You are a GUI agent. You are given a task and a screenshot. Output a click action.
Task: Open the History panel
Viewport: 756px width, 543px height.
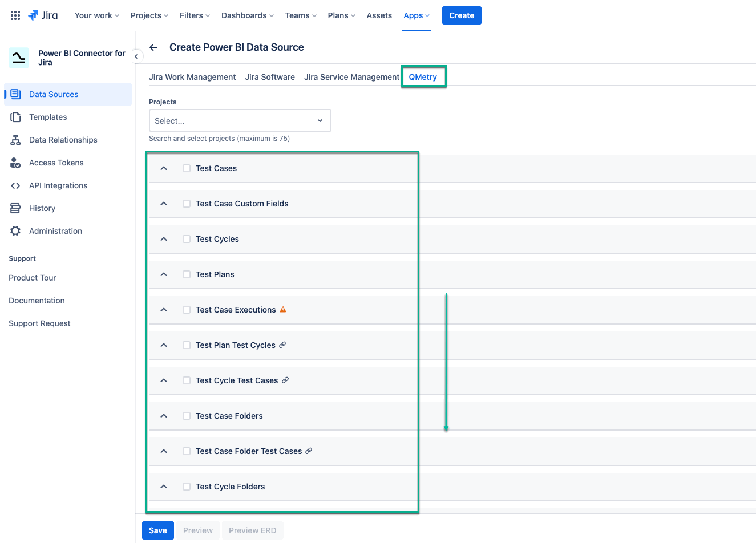pyautogui.click(x=41, y=208)
